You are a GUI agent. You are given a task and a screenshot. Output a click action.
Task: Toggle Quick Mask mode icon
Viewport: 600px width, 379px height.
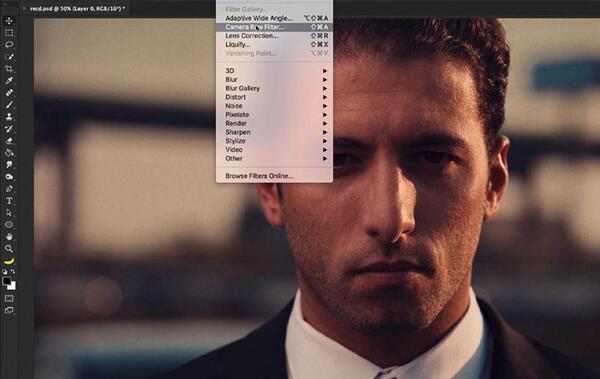pyautogui.click(x=9, y=298)
